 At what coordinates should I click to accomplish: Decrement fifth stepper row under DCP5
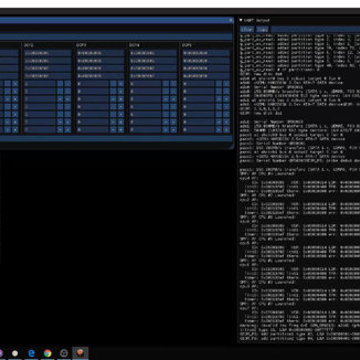coord(219,114)
